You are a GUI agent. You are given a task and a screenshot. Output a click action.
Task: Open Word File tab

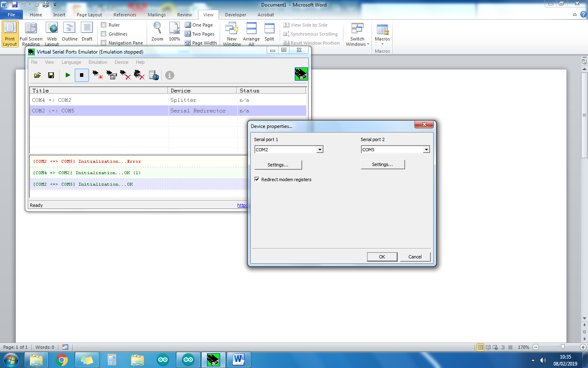[x=11, y=15]
